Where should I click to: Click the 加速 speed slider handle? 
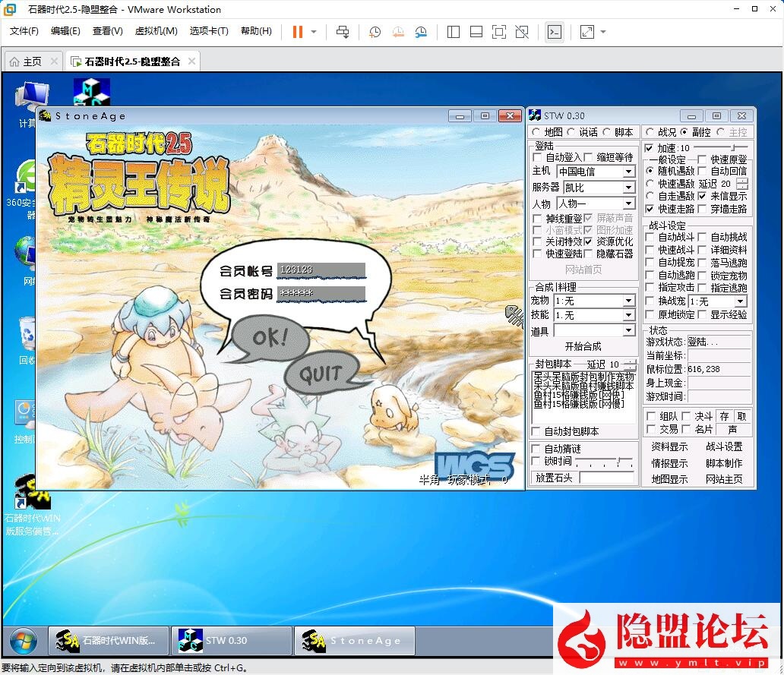pyautogui.click(x=733, y=148)
